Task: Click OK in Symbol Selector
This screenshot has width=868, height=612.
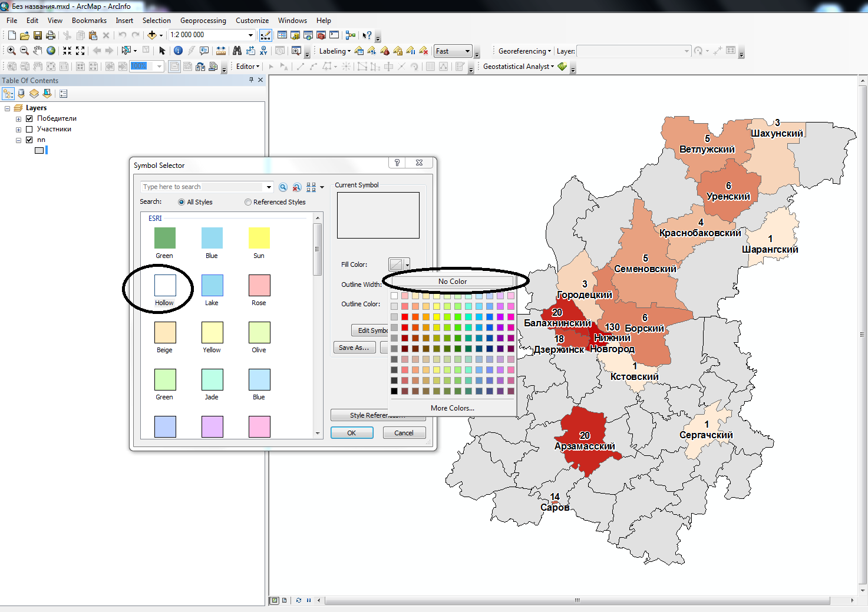Action: (x=352, y=433)
